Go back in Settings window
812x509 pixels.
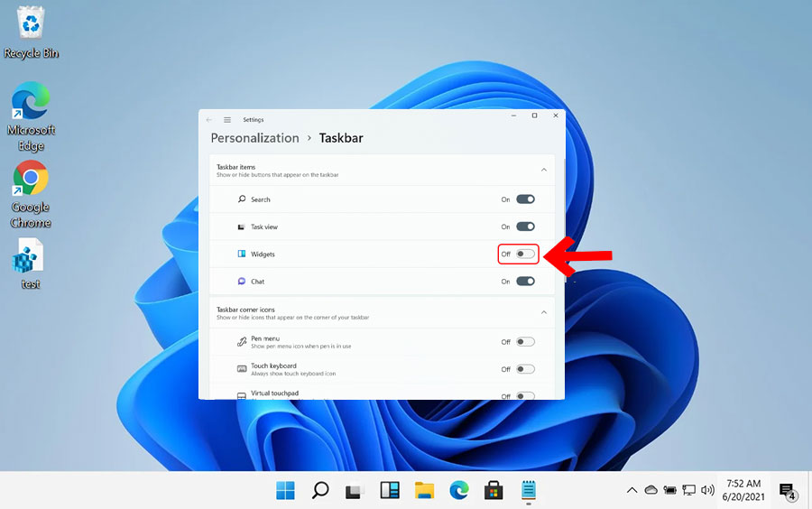point(209,120)
